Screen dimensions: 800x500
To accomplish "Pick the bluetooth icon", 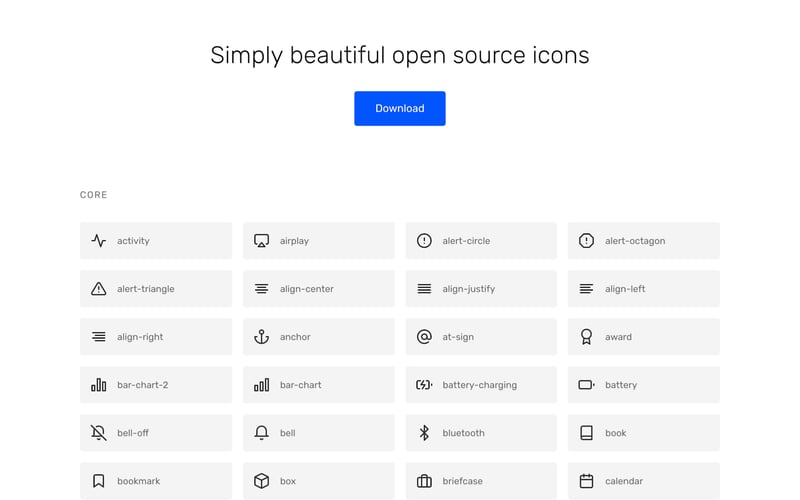I will (x=424, y=433).
